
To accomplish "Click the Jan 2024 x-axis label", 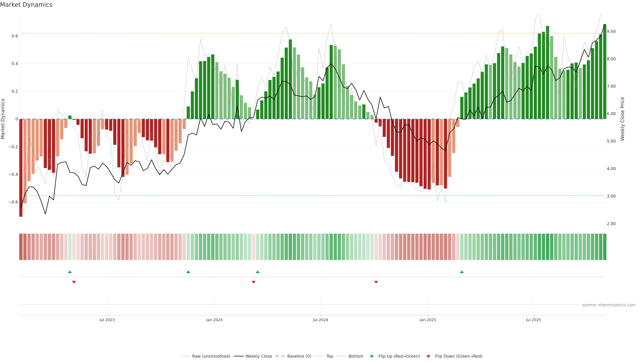I will (x=214, y=320).
